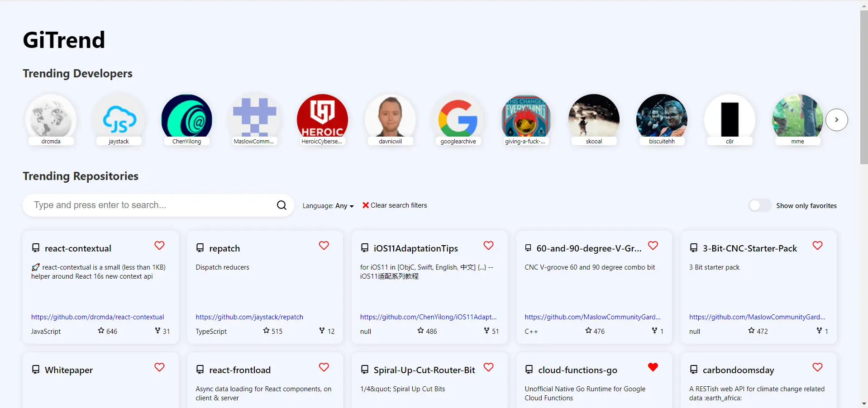Favorite the Whitepaper repository heart

pos(159,367)
